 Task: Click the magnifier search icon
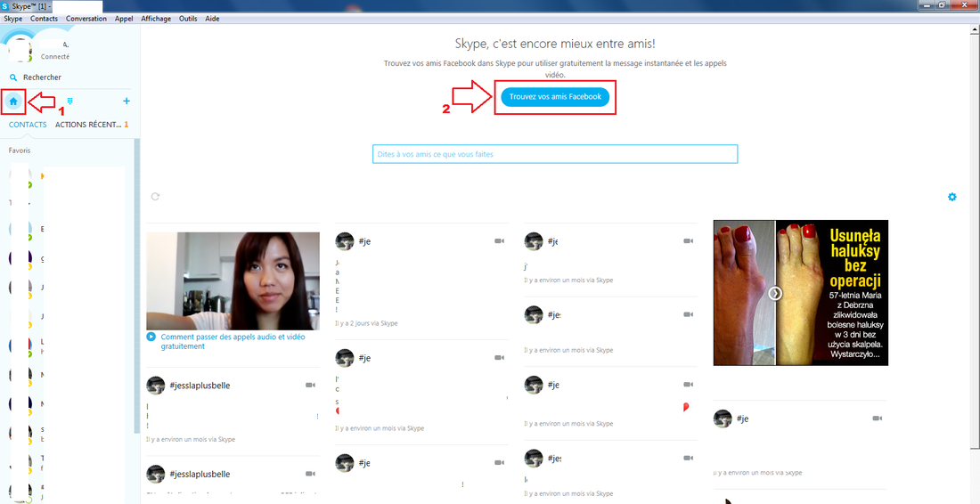click(13, 77)
